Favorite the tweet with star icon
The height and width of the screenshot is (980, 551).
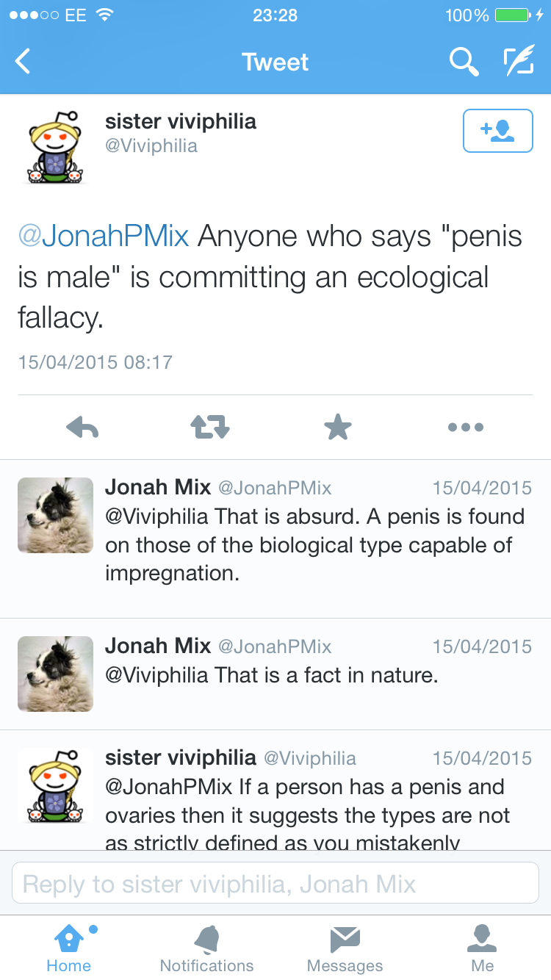pyautogui.click(x=338, y=427)
